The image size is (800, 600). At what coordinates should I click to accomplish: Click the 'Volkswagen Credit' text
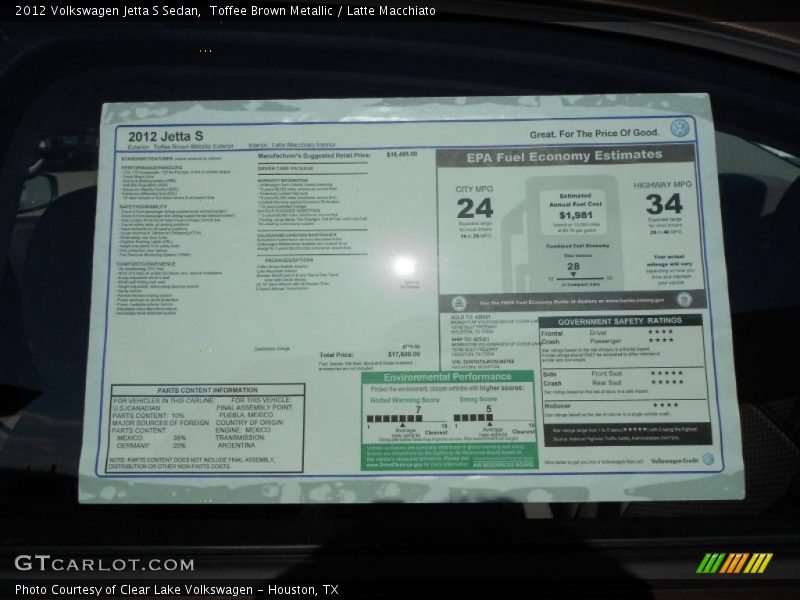click(674, 460)
